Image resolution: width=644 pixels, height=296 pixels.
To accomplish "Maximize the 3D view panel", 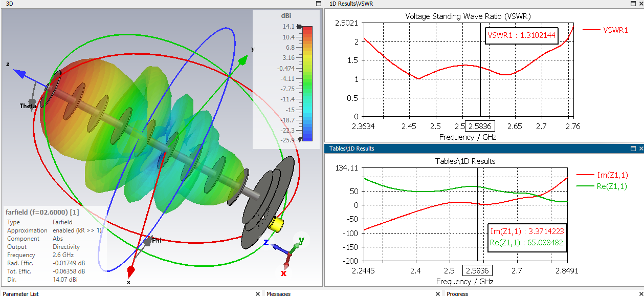I will pos(318,4).
